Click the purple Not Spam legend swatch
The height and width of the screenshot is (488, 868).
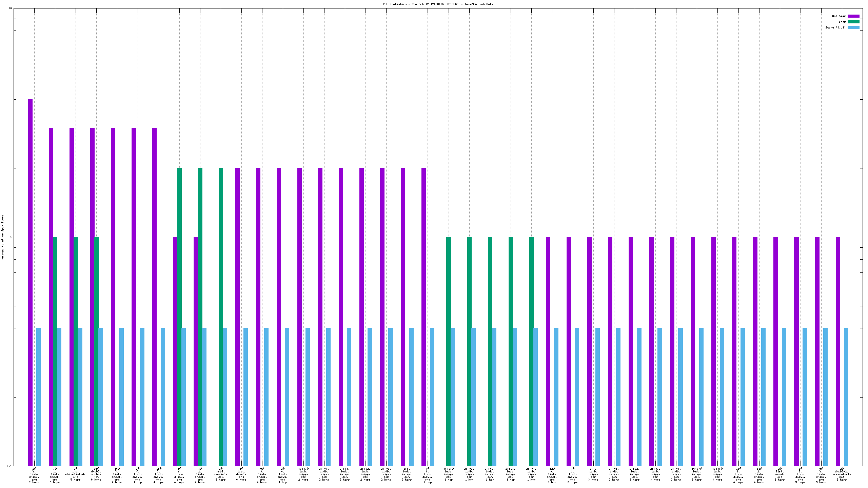click(x=853, y=16)
